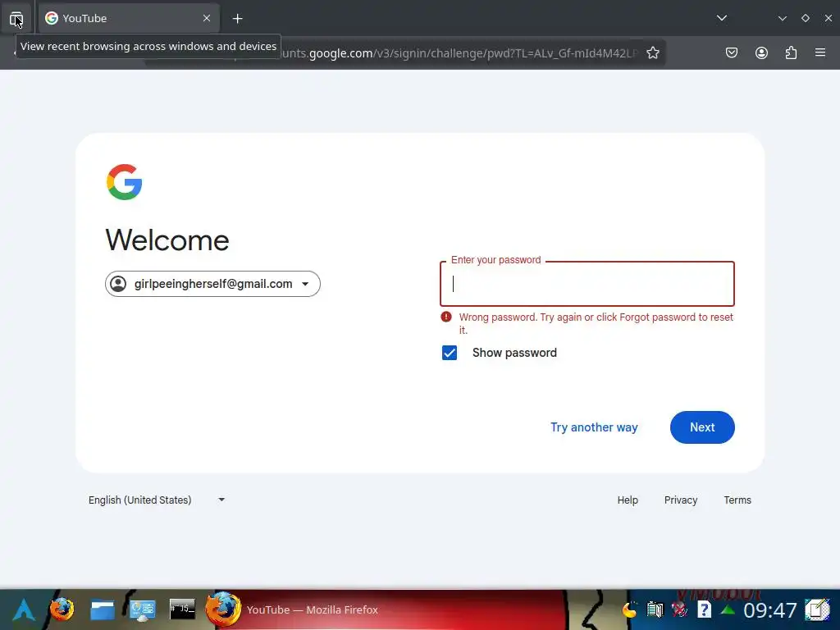
Task: Click the Welcome heading
Action: tap(167, 240)
